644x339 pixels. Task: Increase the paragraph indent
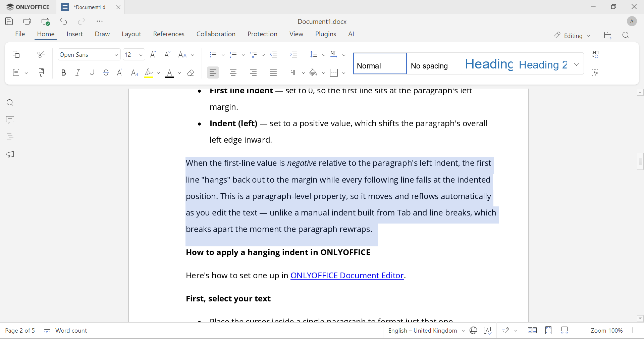pyautogui.click(x=294, y=54)
